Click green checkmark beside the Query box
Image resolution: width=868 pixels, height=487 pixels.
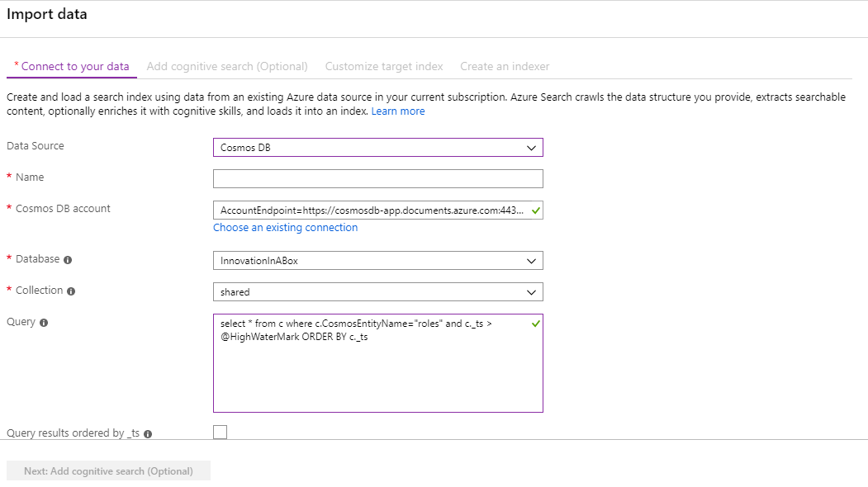535,324
